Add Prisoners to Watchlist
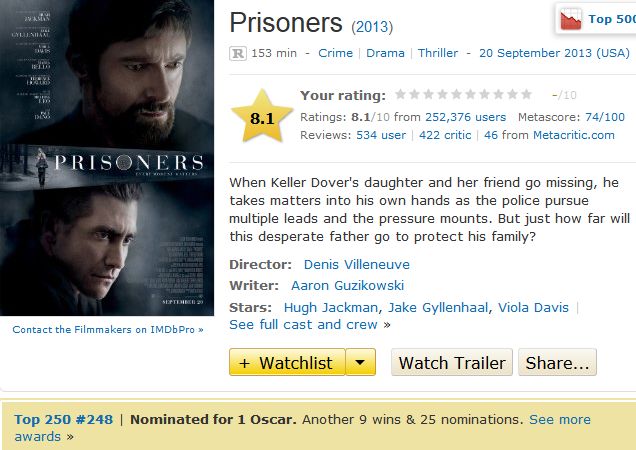 click(288, 362)
